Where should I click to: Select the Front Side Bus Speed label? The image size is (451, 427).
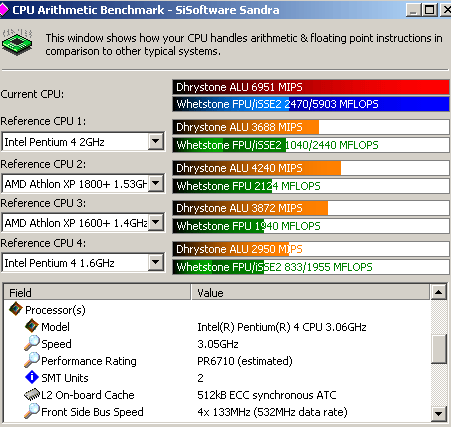[x=92, y=412]
